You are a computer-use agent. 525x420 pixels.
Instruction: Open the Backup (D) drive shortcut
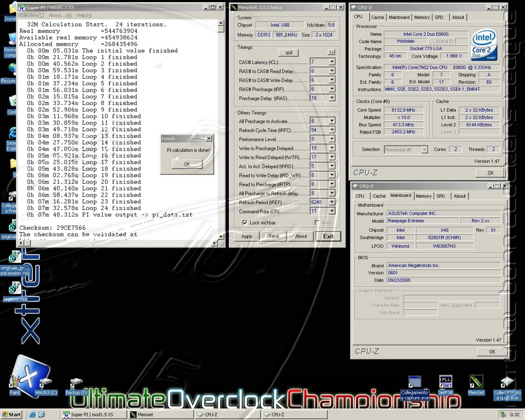pyautogui.click(x=77, y=387)
